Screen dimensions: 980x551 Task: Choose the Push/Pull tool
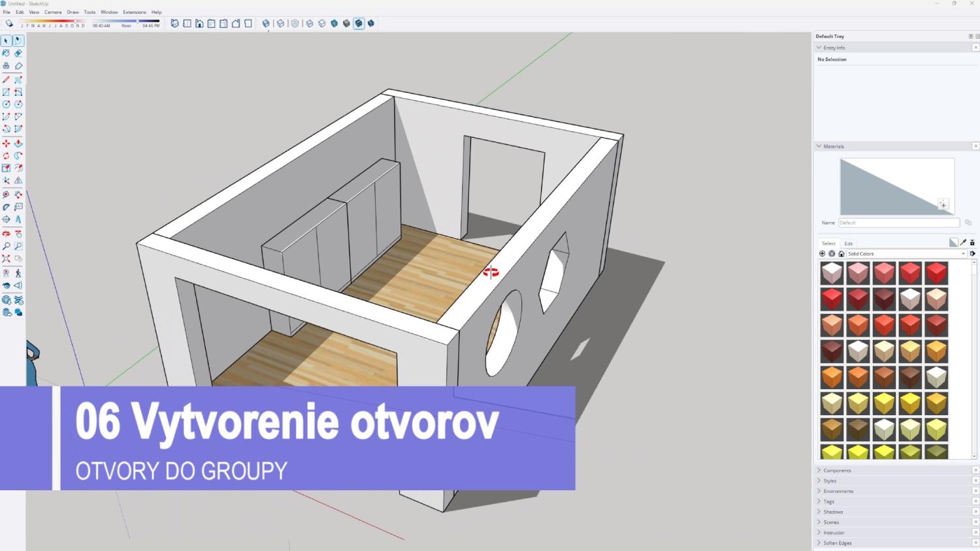click(x=18, y=143)
